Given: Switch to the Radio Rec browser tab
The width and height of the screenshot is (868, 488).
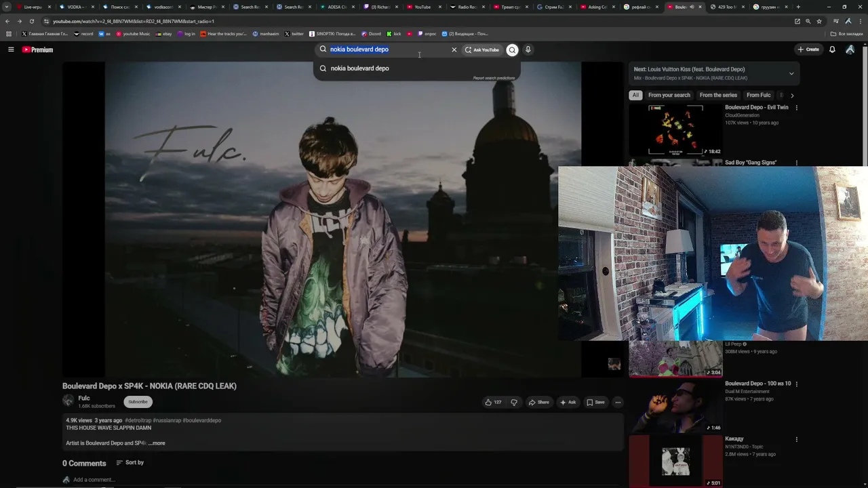Looking at the screenshot, I should pyautogui.click(x=467, y=7).
